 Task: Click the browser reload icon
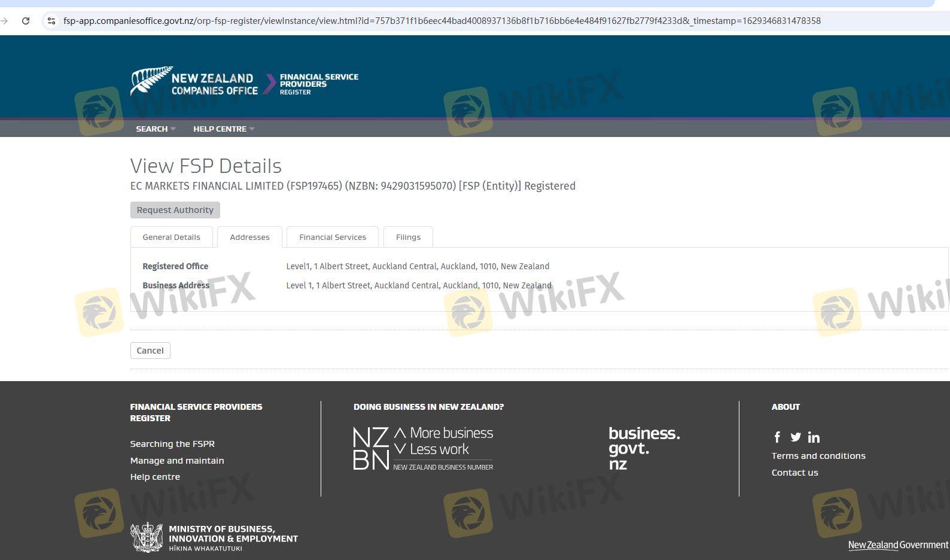point(26,21)
